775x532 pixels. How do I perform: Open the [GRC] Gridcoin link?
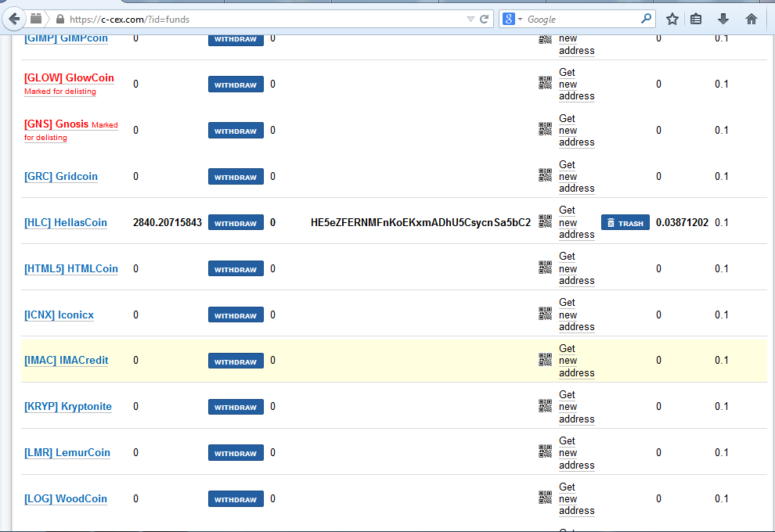click(61, 176)
